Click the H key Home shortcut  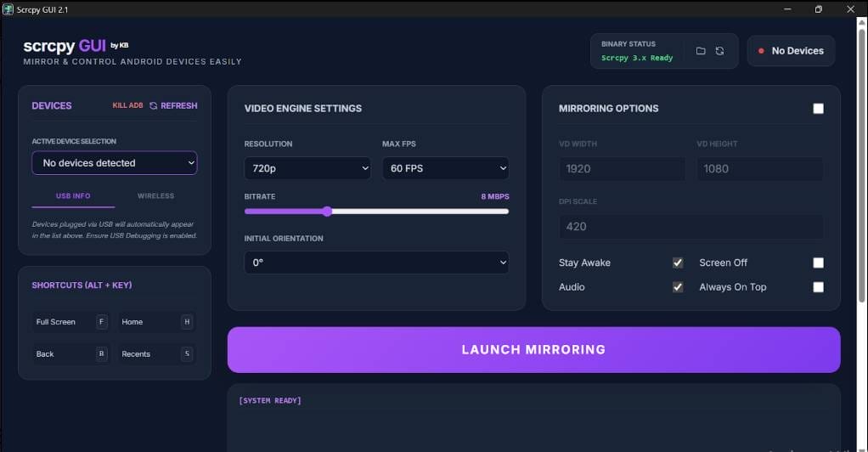click(x=187, y=322)
